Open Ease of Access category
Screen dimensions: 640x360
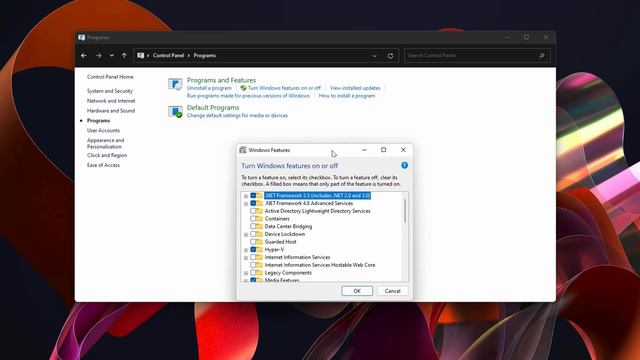click(103, 165)
